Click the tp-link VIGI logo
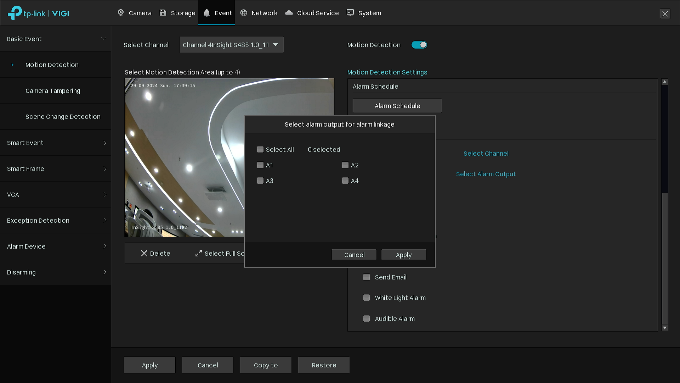 click(39, 13)
